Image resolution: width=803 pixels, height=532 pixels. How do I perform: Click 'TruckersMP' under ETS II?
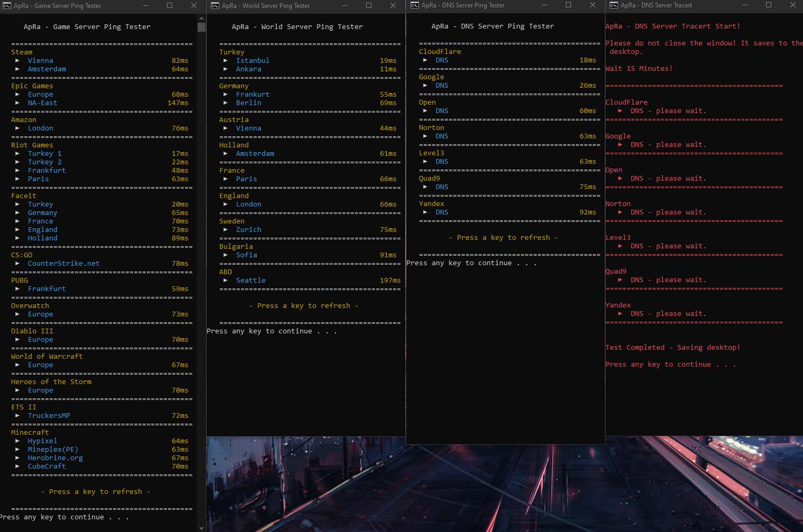(x=49, y=416)
